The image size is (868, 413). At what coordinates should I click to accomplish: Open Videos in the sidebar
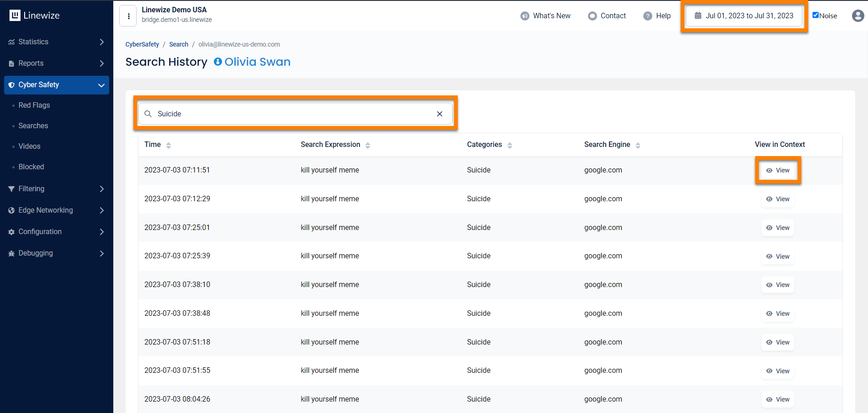pos(29,146)
